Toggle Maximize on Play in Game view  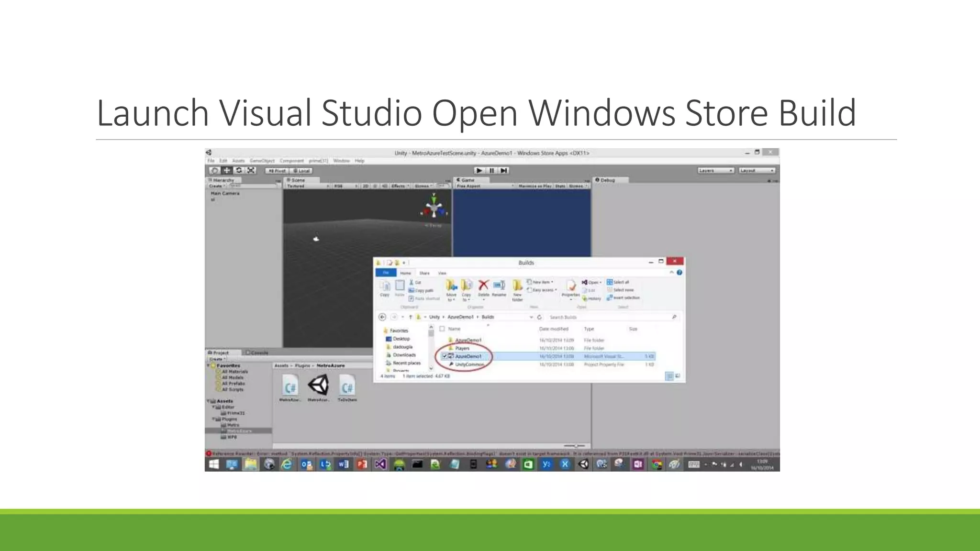pos(535,186)
